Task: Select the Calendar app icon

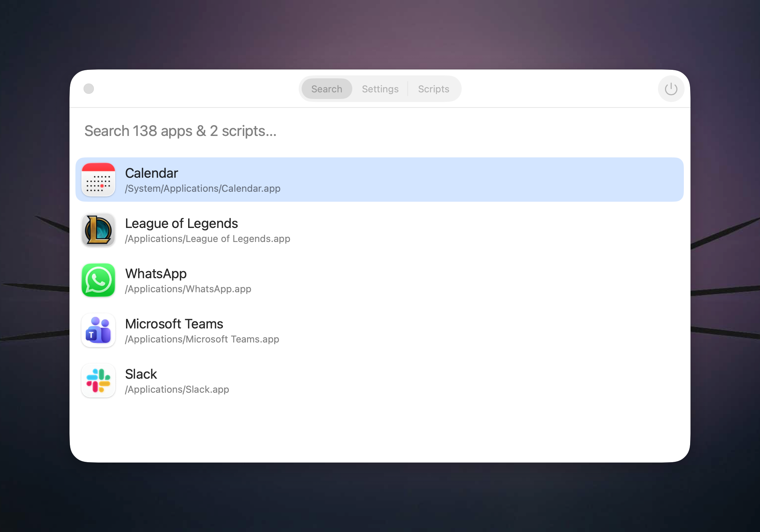Action: point(98,180)
